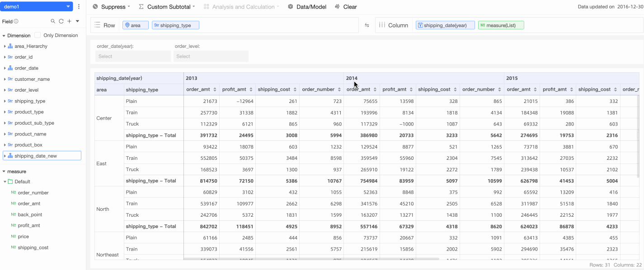Image resolution: width=644 pixels, height=270 pixels.
Task: Collapse the Default measure folder
Action: click(5, 182)
